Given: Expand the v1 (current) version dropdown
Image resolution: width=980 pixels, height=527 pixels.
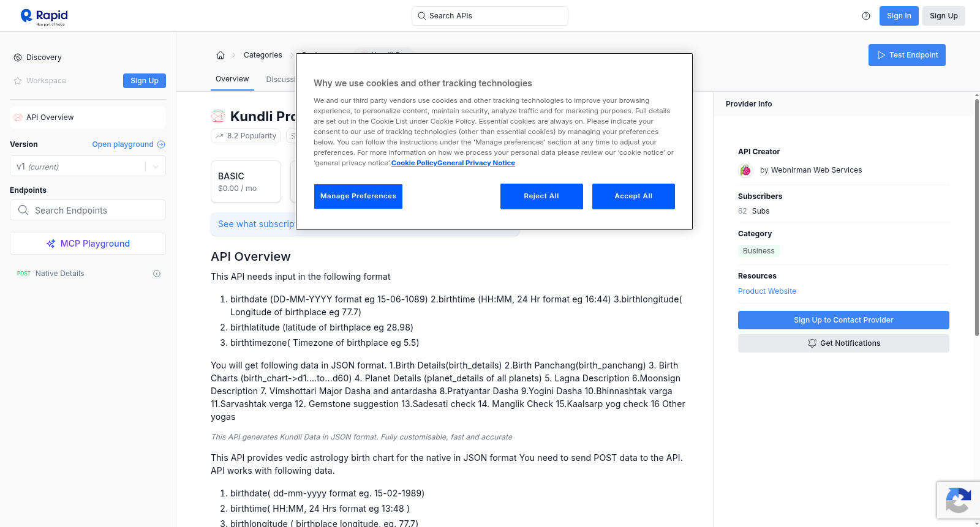Looking at the screenshot, I should (88, 166).
